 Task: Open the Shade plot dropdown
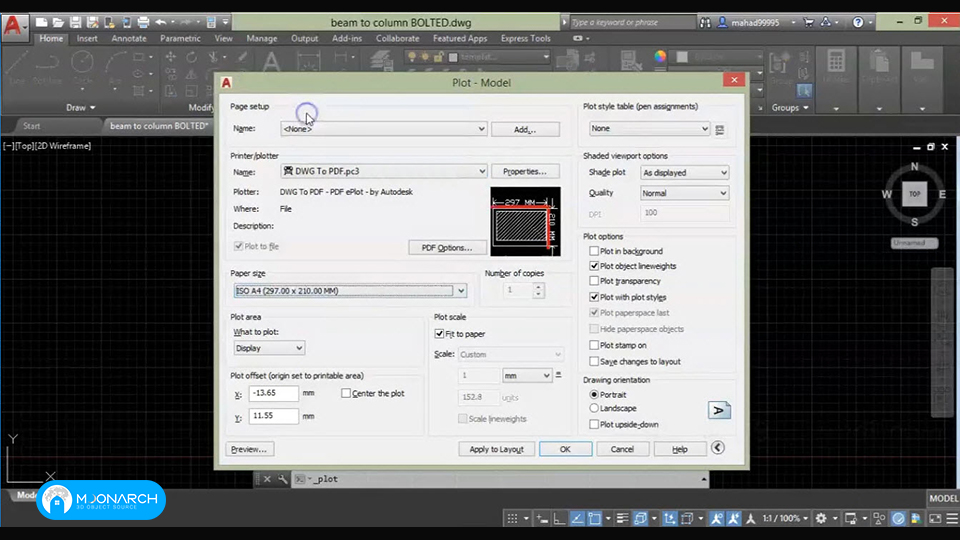pos(684,173)
